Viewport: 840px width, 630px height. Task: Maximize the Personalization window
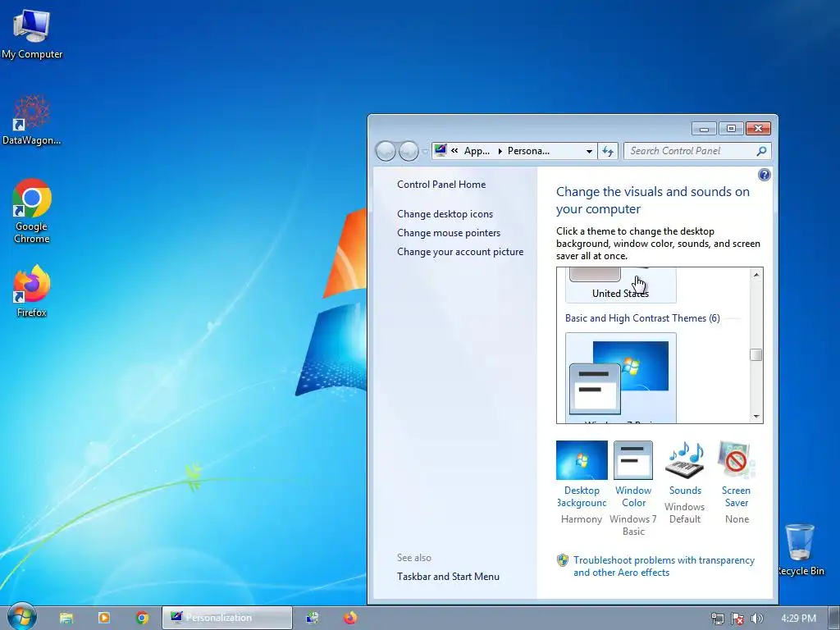coord(731,129)
